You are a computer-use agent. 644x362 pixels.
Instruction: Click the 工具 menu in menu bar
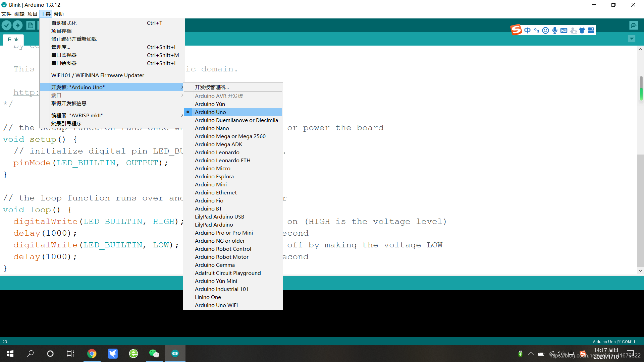46,14
